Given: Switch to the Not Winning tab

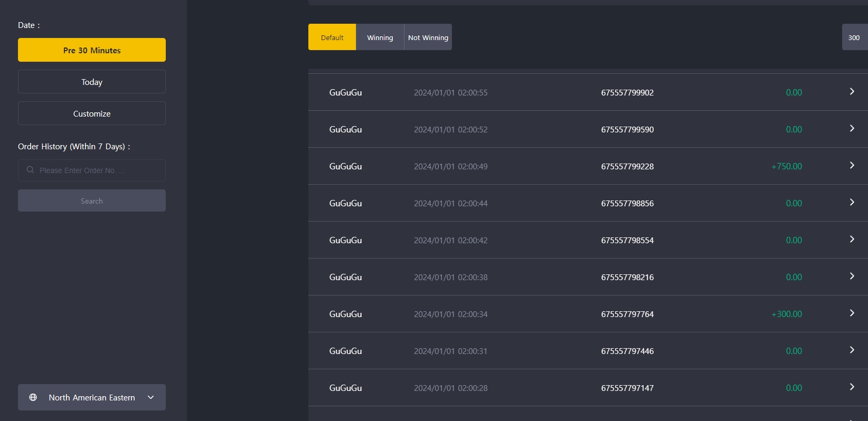Looking at the screenshot, I should 428,37.
